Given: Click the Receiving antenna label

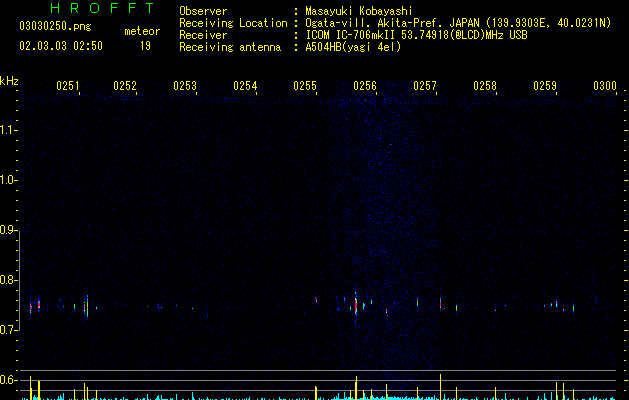Looking at the screenshot, I should tap(230, 47).
